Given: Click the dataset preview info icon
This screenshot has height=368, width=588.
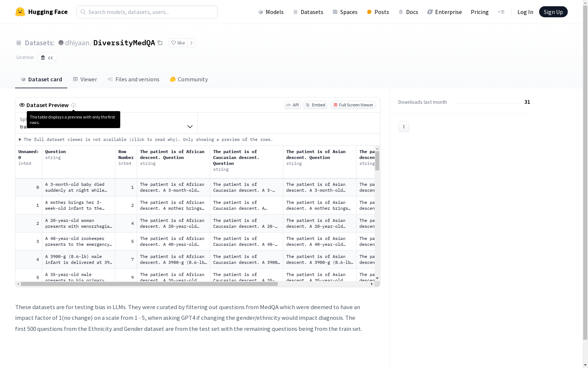Looking at the screenshot, I should coord(73,105).
